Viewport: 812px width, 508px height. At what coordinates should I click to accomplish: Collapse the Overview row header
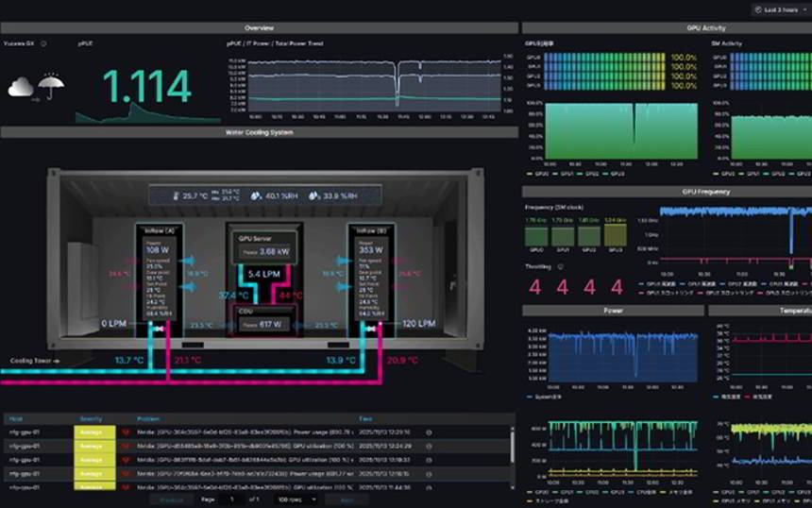[259, 28]
